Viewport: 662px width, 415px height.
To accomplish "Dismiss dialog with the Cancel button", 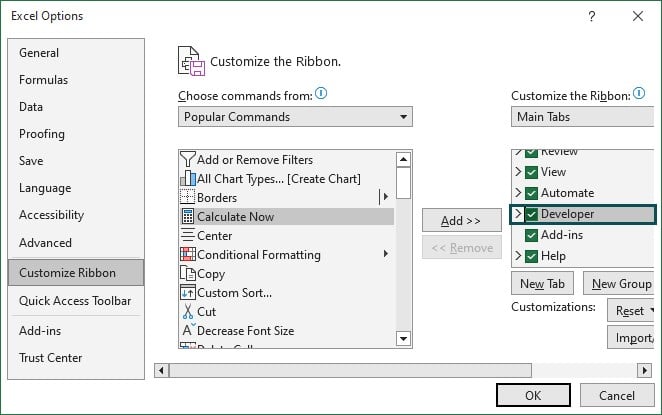I will [617, 395].
